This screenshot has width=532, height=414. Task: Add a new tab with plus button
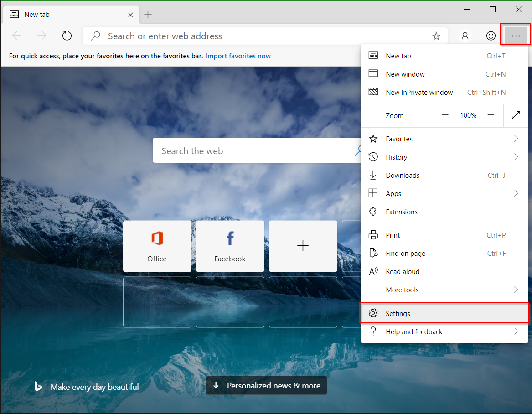pos(148,15)
